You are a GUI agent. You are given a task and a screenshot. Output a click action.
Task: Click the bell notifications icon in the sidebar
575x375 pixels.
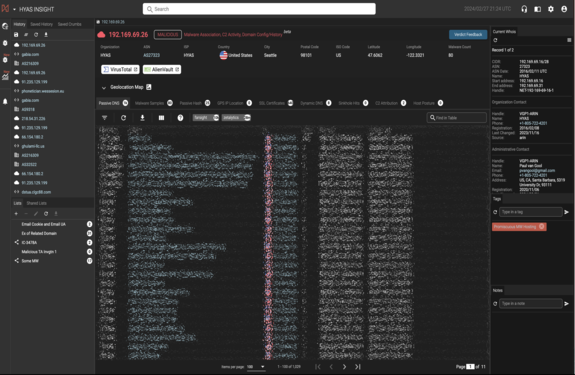click(x=5, y=102)
